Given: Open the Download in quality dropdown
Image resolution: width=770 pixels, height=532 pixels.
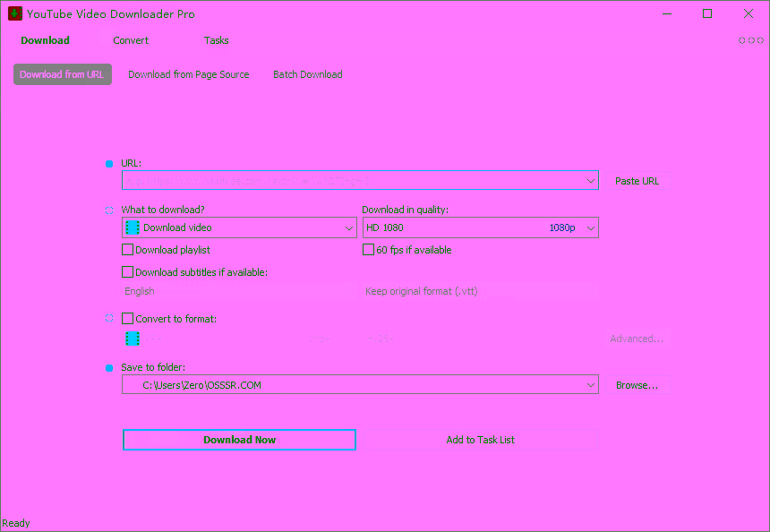Looking at the screenshot, I should 480,227.
